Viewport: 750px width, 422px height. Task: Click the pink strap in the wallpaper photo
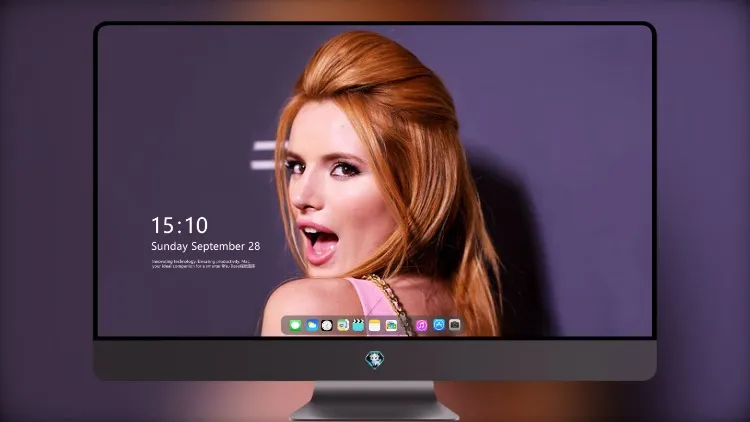[366, 299]
